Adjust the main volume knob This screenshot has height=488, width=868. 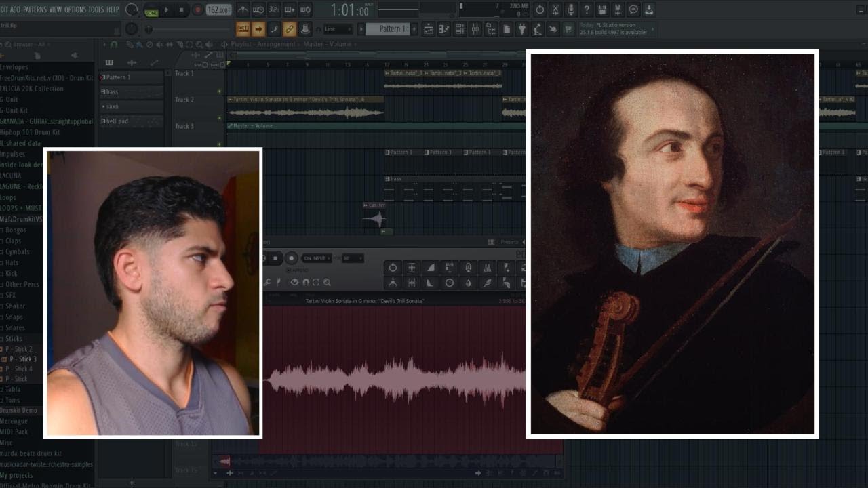[132, 9]
